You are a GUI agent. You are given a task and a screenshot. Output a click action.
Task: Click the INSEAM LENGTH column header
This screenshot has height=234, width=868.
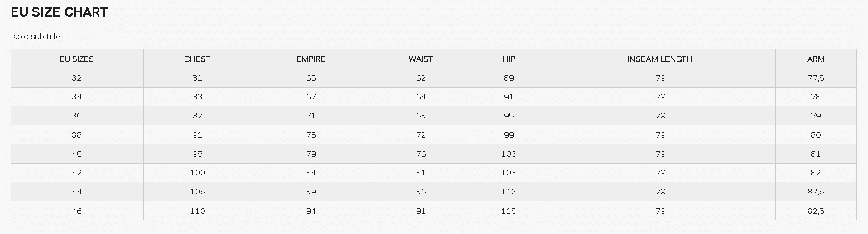(660, 59)
